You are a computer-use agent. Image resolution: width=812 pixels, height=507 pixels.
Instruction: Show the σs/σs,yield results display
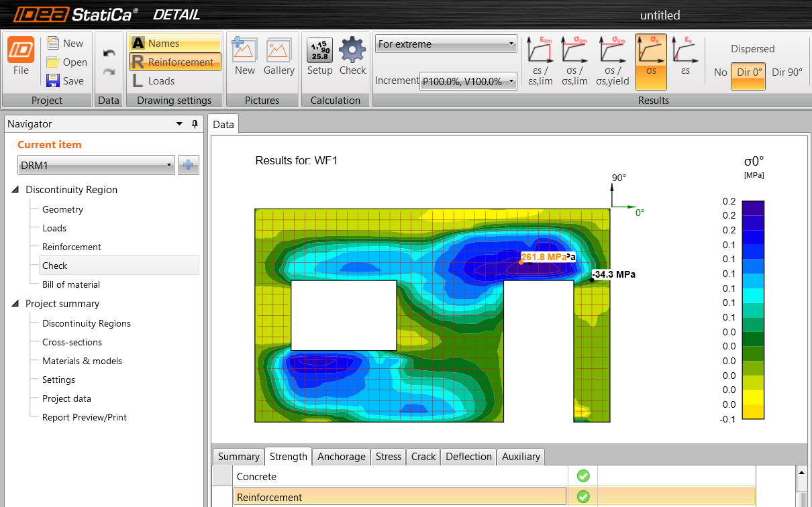[613, 60]
